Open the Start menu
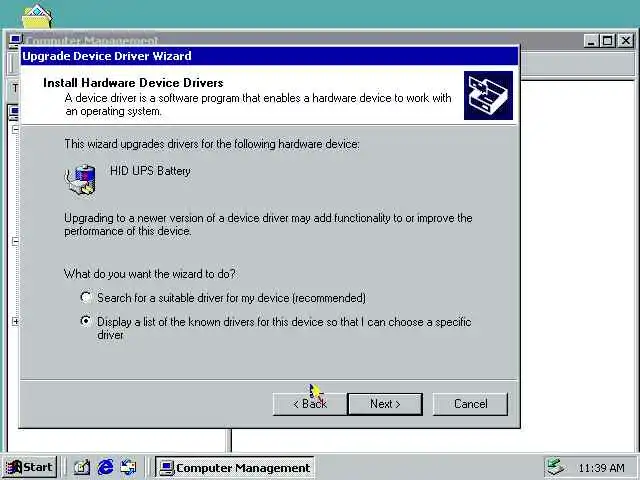Image resolution: width=640 pixels, height=480 pixels. point(29,467)
